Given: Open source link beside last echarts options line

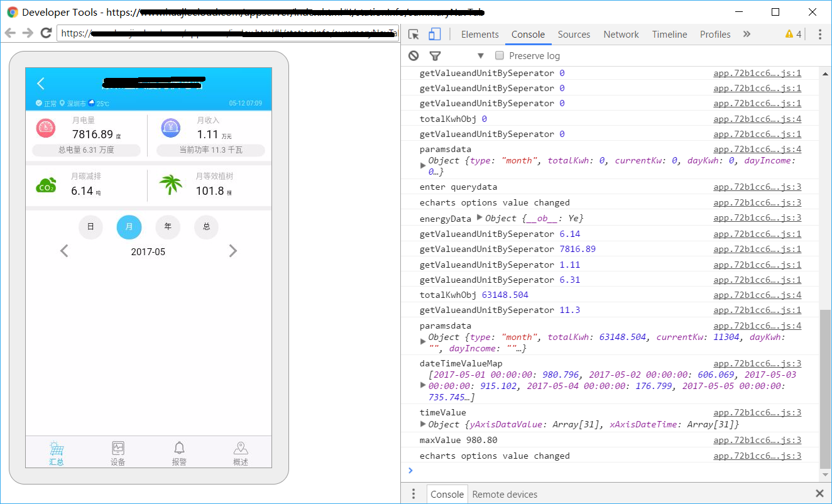Looking at the screenshot, I should (x=757, y=456).
